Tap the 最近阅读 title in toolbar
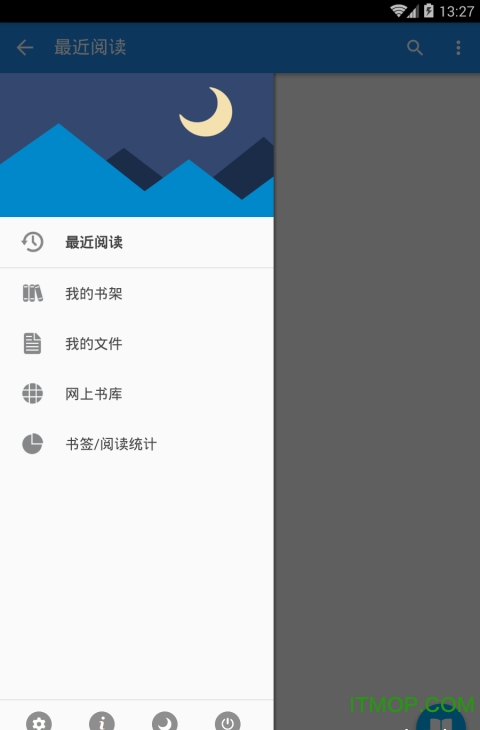Image resolution: width=480 pixels, height=730 pixels. click(90, 47)
